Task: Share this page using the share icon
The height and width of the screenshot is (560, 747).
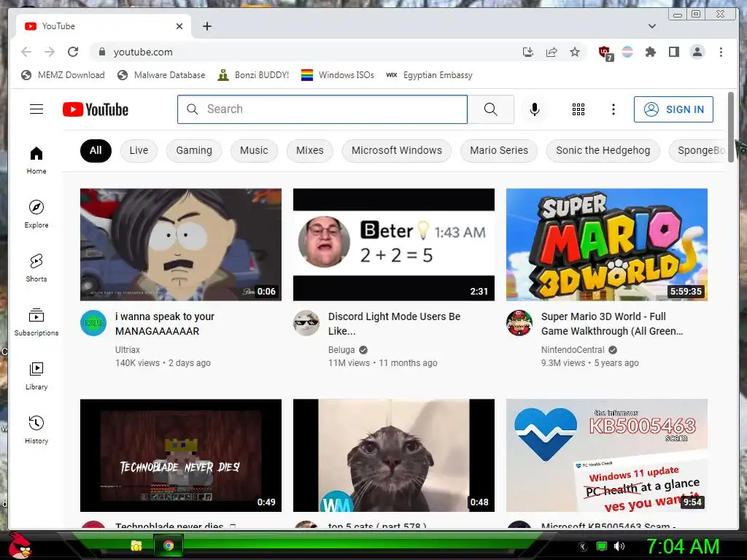Action: 551,52
